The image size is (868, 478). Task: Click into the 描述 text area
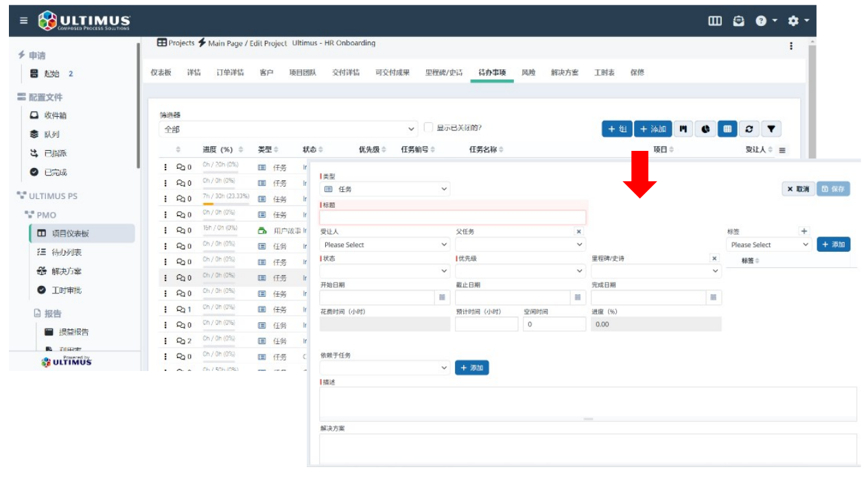click(x=588, y=404)
